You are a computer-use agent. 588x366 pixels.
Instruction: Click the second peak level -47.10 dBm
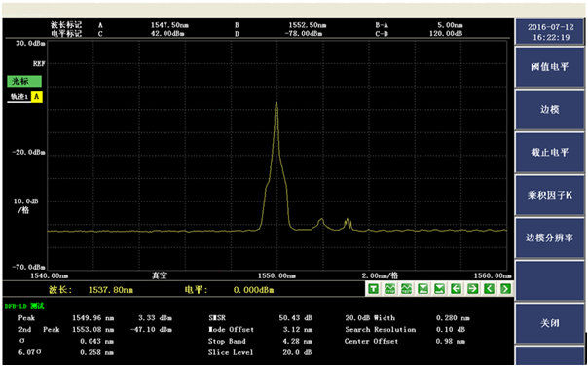pos(151,330)
